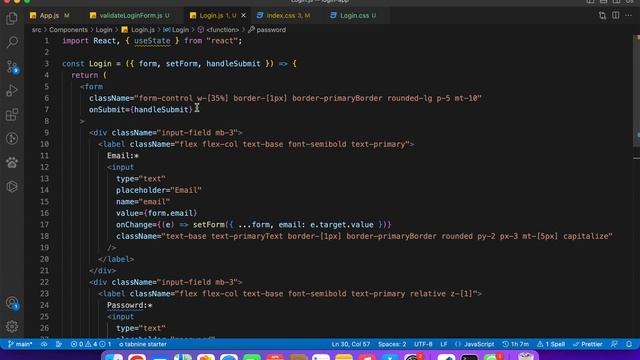Click the LF end-of-line selector

coord(444,344)
